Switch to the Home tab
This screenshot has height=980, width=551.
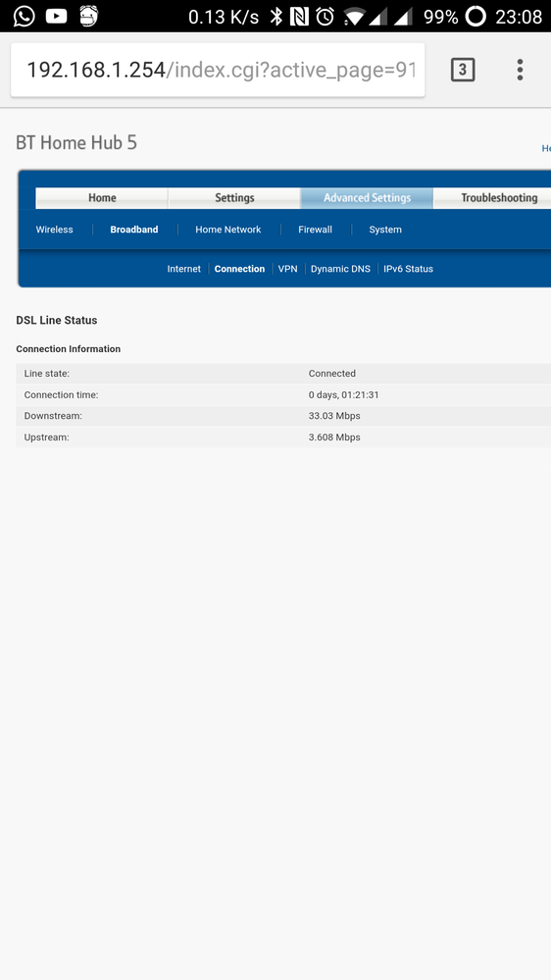(x=102, y=198)
